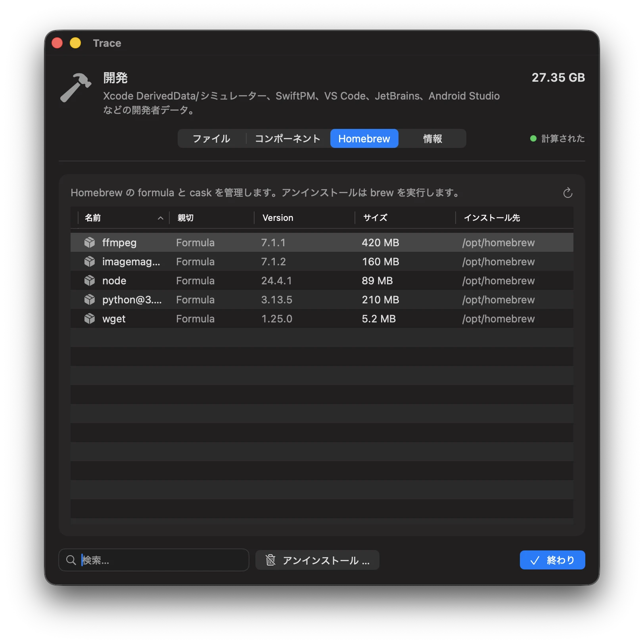The image size is (644, 644).
Task: Click version 7.1.1 in the ffmpeg row
Action: coord(273,242)
